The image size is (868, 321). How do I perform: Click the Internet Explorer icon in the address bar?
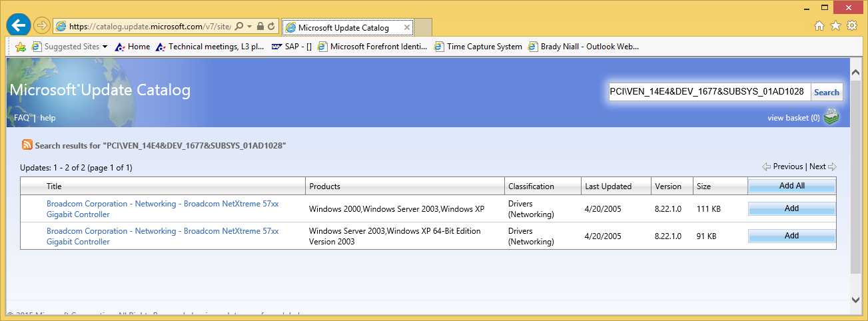pyautogui.click(x=61, y=27)
